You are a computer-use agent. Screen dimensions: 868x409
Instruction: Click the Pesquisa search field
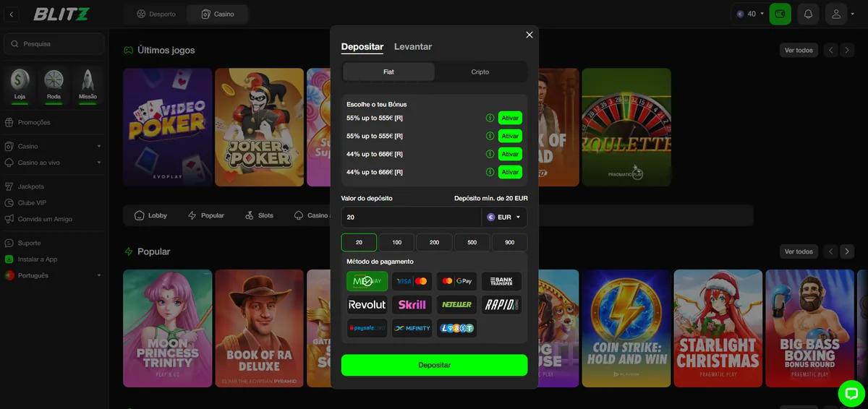pyautogui.click(x=54, y=43)
